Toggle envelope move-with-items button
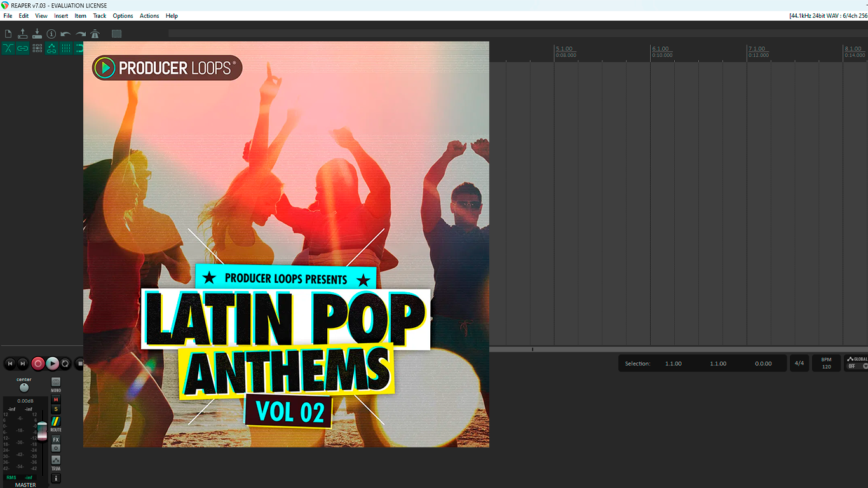Viewport: 868px width, 488px height. coord(51,48)
